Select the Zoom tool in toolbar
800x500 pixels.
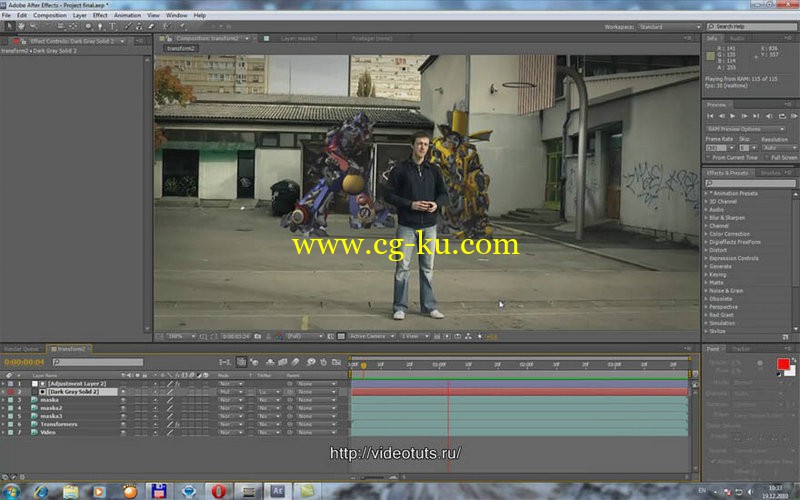(x=33, y=26)
